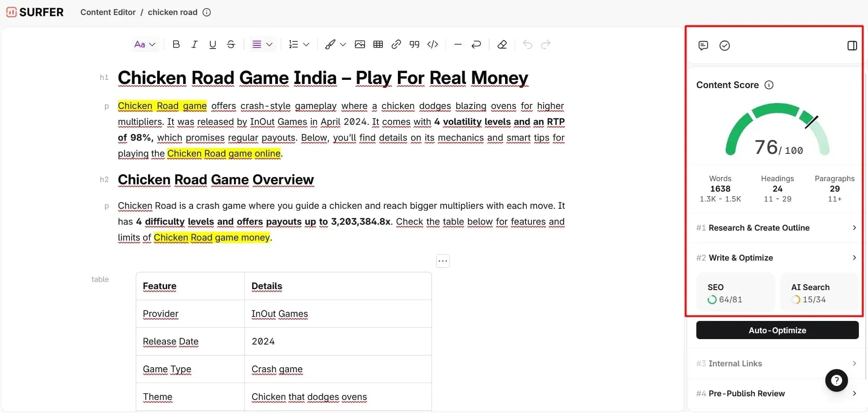868x414 pixels.
Task: Click highlighted keyword 'Chicken Road game money'
Action: click(212, 237)
